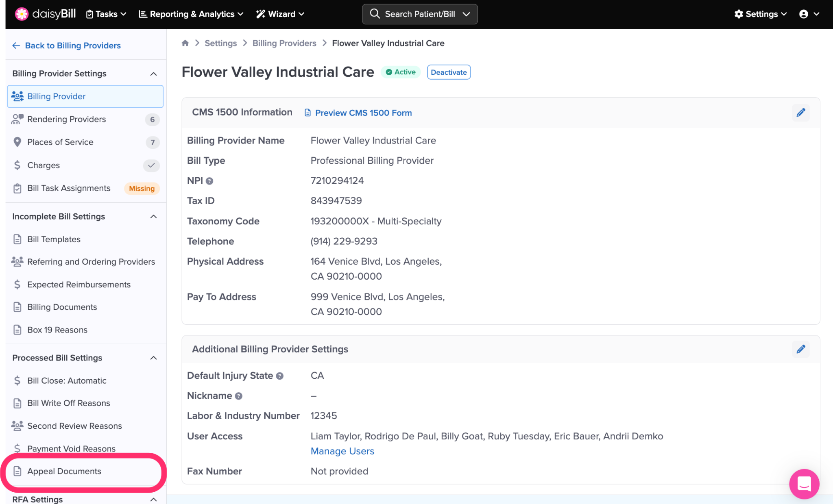Click the Nickname help icon
833x504 pixels.
239,396
